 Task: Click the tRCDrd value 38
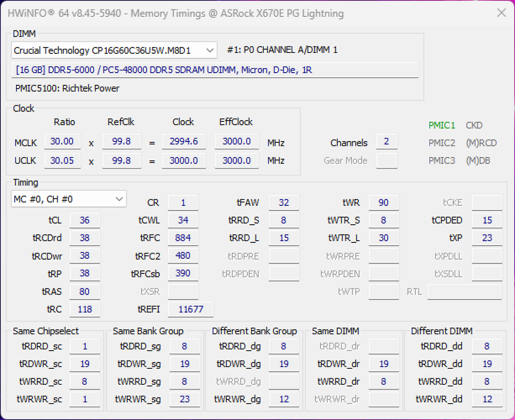pos(85,238)
